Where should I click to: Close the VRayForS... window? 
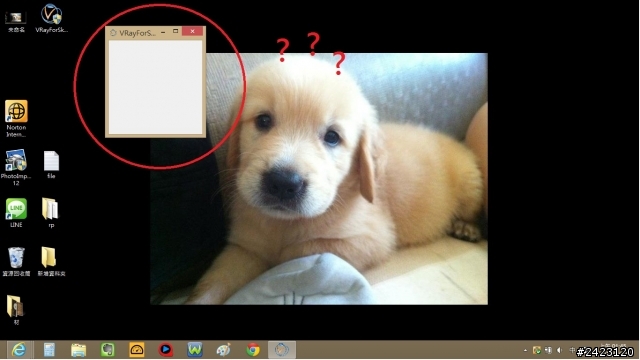(x=192, y=31)
